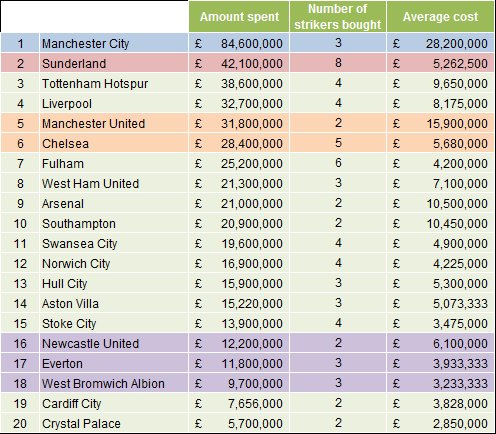
Task: Select Crystal Palace's average cost 2,850,000
Action: (x=440, y=423)
